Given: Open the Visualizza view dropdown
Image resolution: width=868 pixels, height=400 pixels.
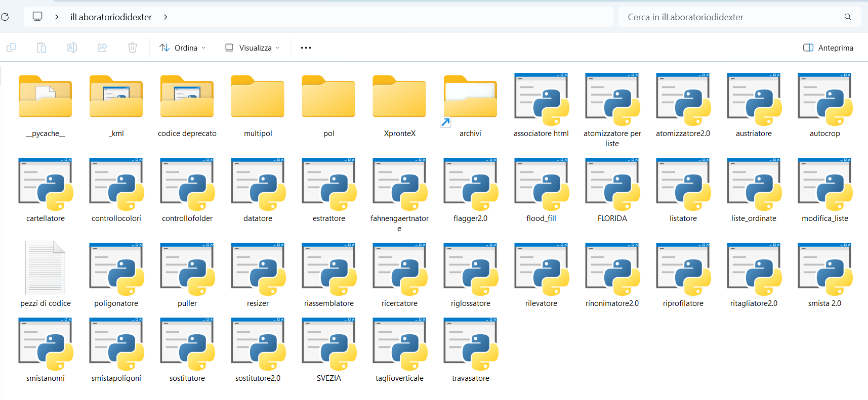Looking at the screenshot, I should click(252, 48).
